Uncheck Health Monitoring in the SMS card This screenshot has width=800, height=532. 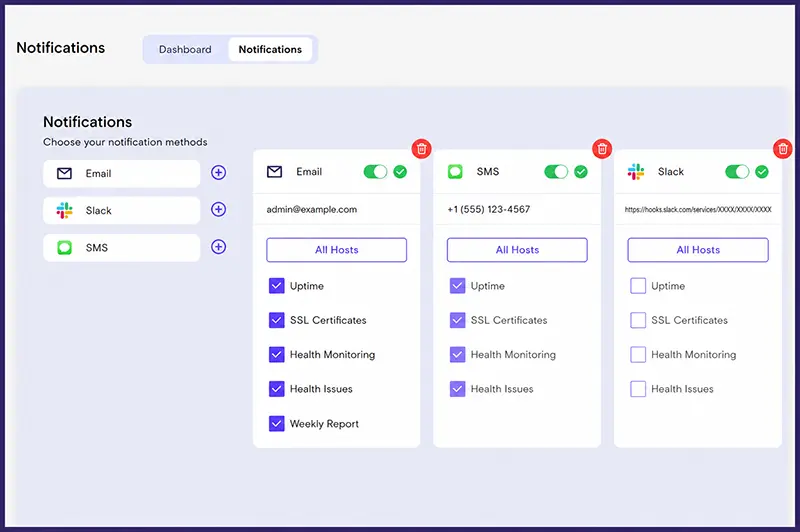(x=458, y=354)
